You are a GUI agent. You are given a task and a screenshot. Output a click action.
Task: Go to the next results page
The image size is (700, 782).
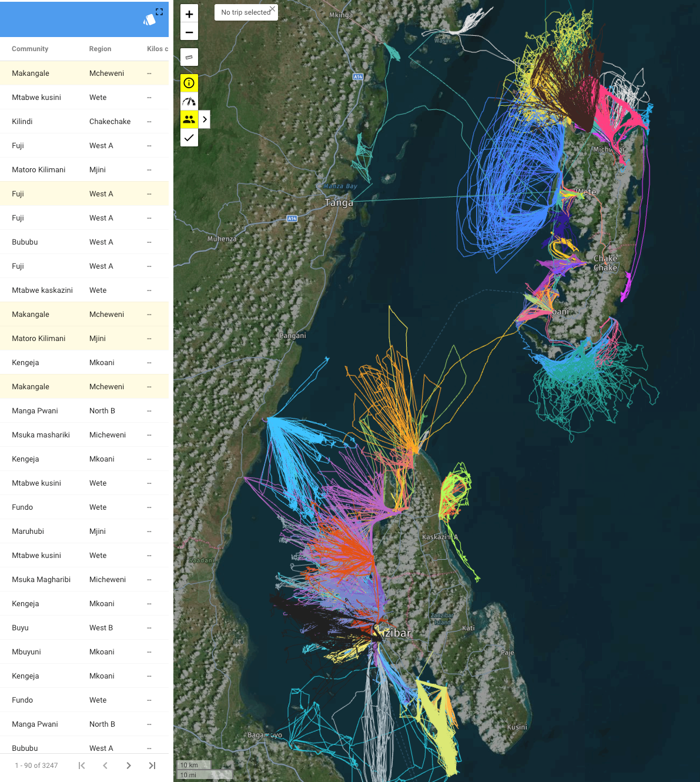(129, 766)
